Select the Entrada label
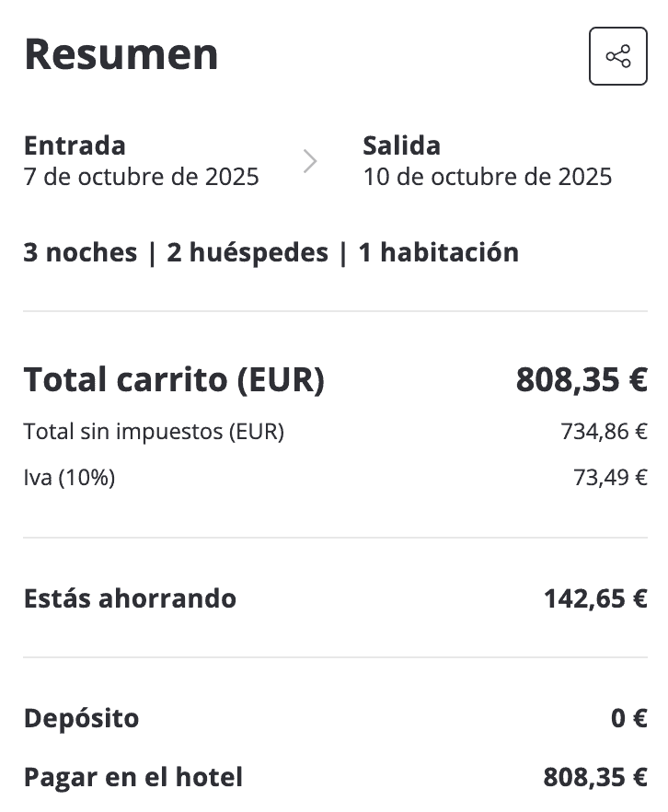Viewport: 668px width, 812px height. pos(75,145)
